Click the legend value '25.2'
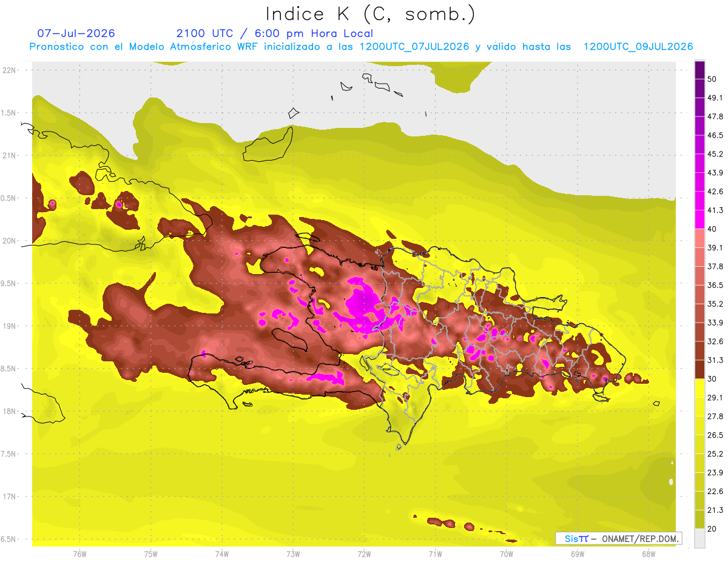This screenshot has width=728, height=562. (715, 453)
